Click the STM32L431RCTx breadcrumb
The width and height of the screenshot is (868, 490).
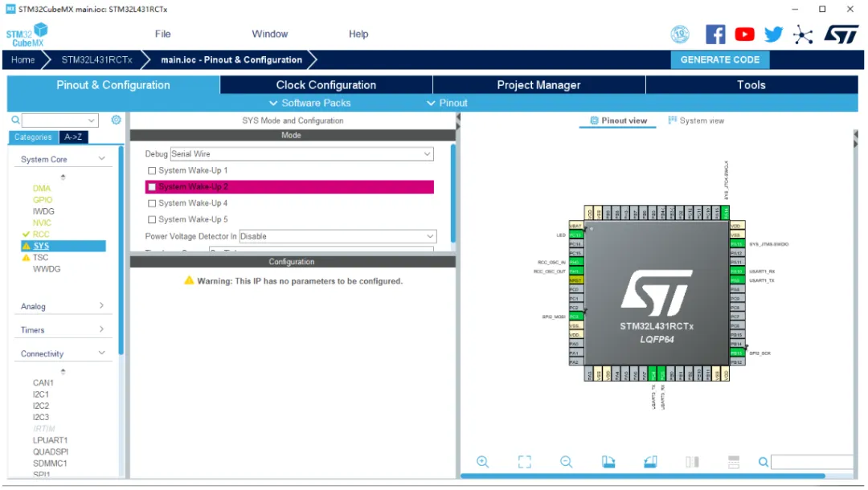point(97,59)
